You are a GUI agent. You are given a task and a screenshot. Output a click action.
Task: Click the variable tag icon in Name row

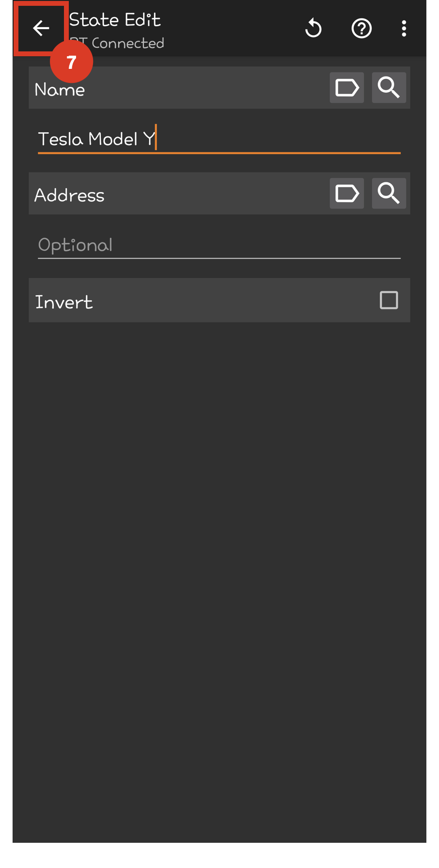pyautogui.click(x=346, y=88)
